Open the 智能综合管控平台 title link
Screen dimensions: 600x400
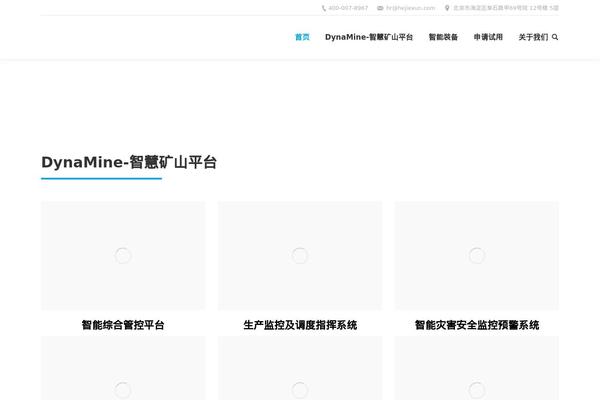click(123, 325)
